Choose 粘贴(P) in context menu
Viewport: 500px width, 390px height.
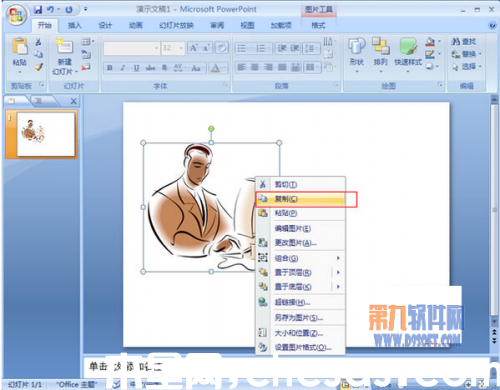tap(300, 213)
